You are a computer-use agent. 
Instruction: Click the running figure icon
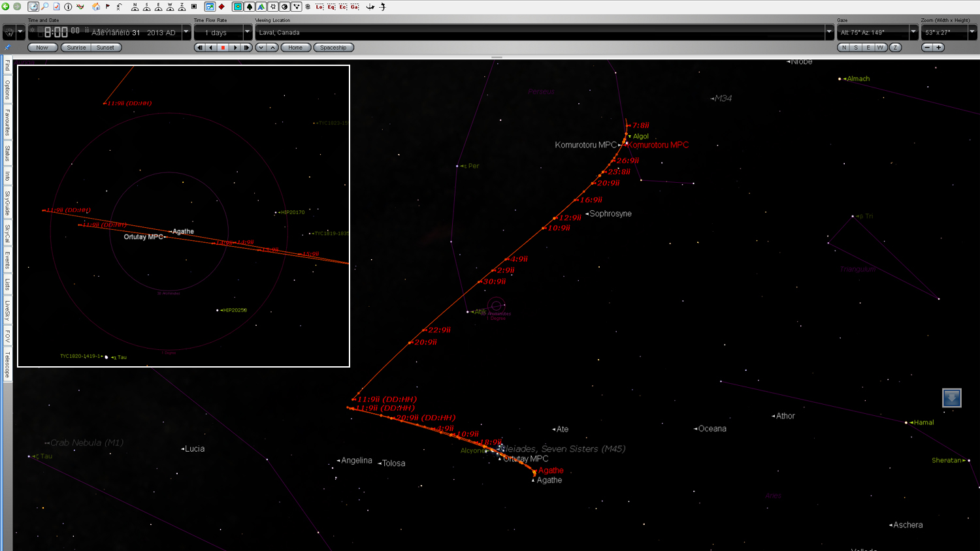pos(383,7)
